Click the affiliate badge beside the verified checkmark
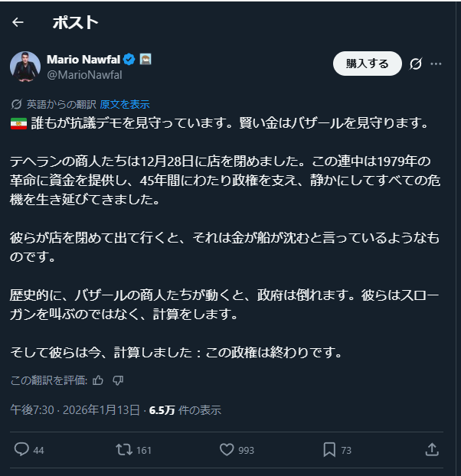The height and width of the screenshot is (476, 461). click(x=145, y=59)
